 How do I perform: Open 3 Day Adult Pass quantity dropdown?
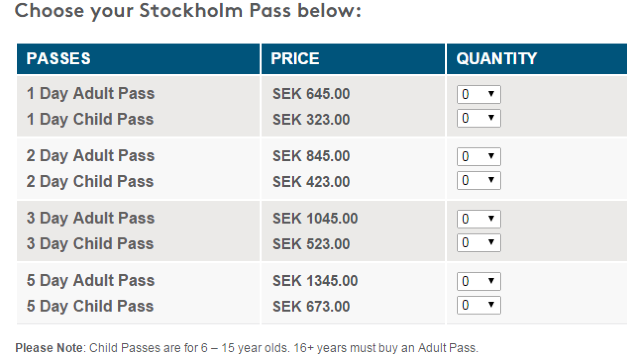(x=478, y=219)
